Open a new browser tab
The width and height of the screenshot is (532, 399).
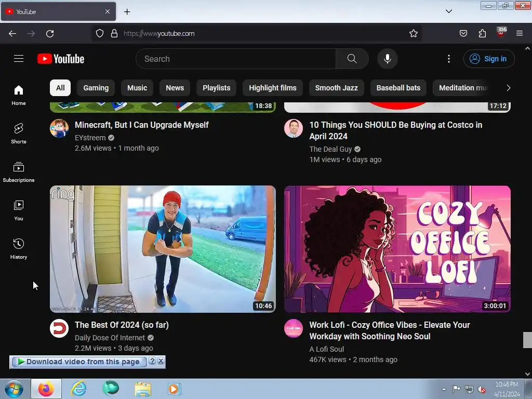[x=127, y=11]
